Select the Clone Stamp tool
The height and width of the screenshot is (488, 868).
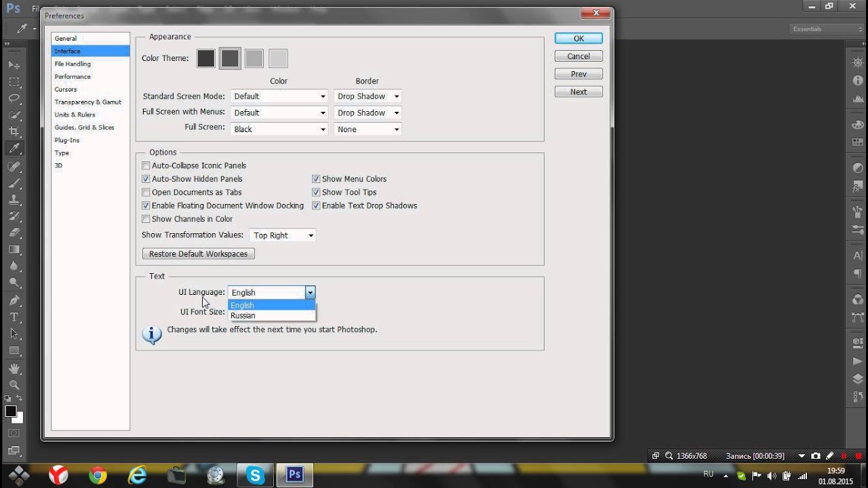coord(14,200)
